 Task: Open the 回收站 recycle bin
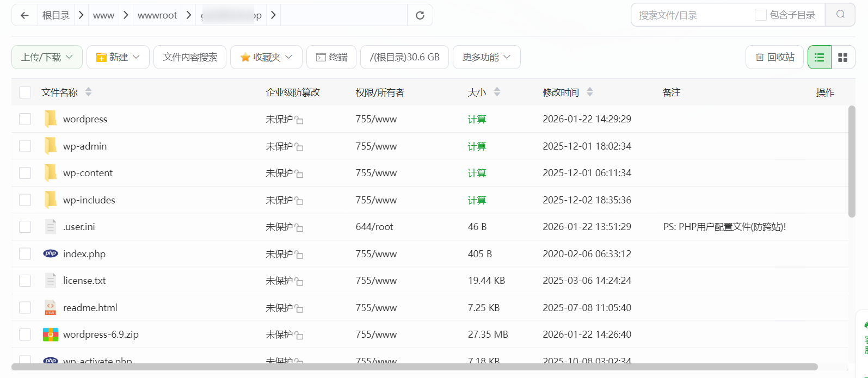pos(774,57)
